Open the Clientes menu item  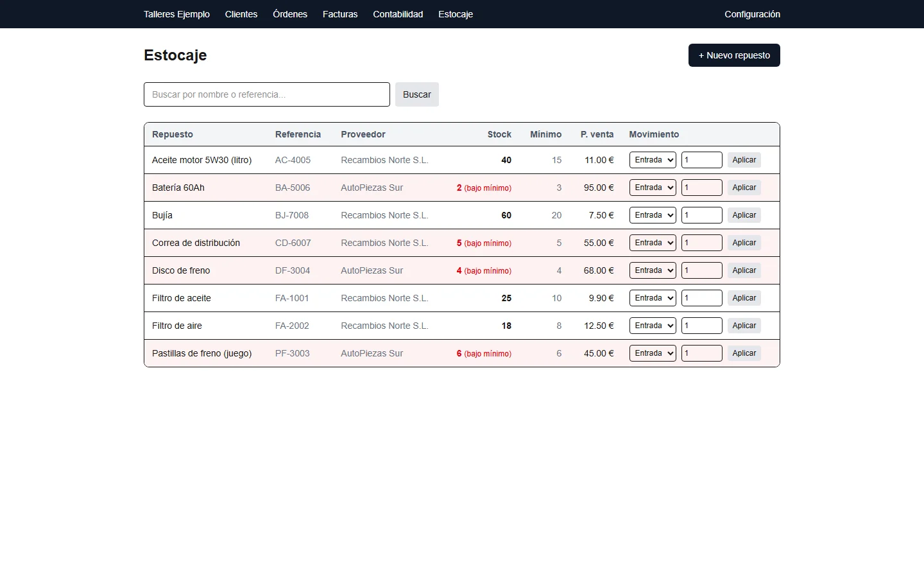click(241, 14)
